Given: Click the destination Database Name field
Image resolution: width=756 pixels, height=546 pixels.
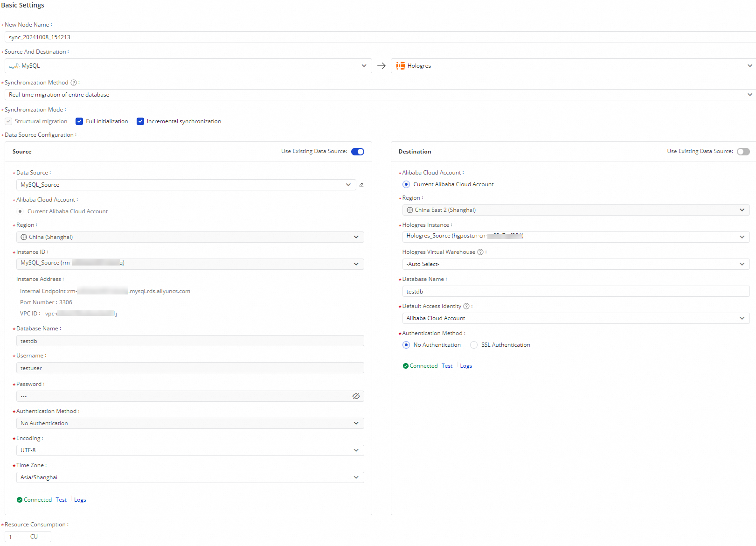Looking at the screenshot, I should tap(576, 291).
